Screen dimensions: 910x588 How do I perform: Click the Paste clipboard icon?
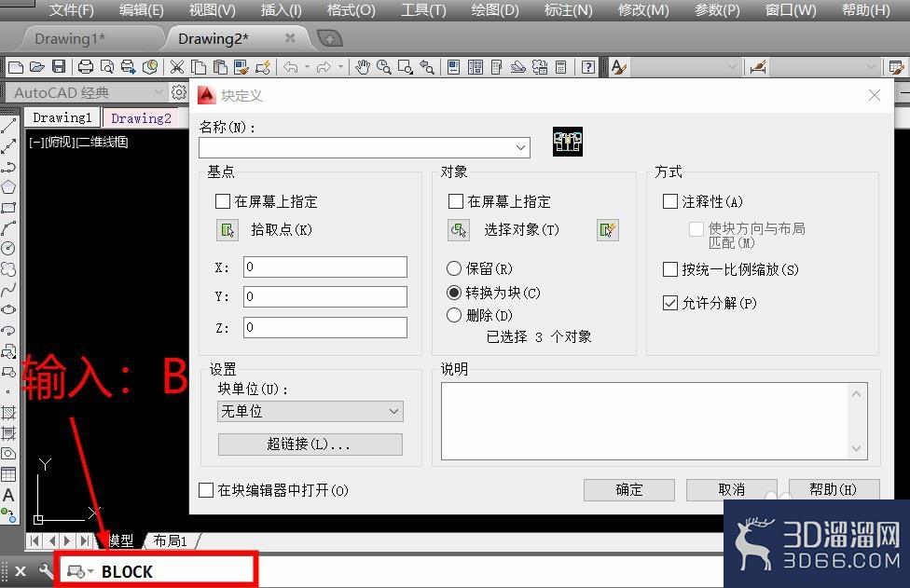220,67
